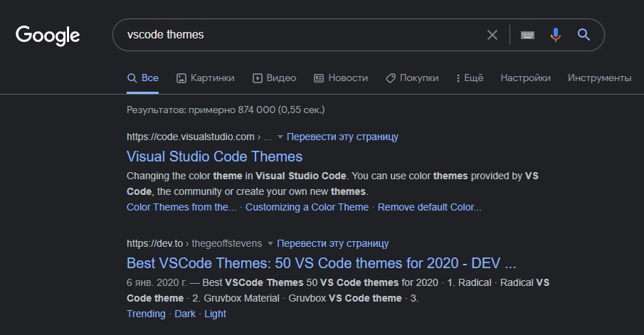Open Visual Studio Code Themes result
The width and height of the screenshot is (644, 335).
click(214, 156)
